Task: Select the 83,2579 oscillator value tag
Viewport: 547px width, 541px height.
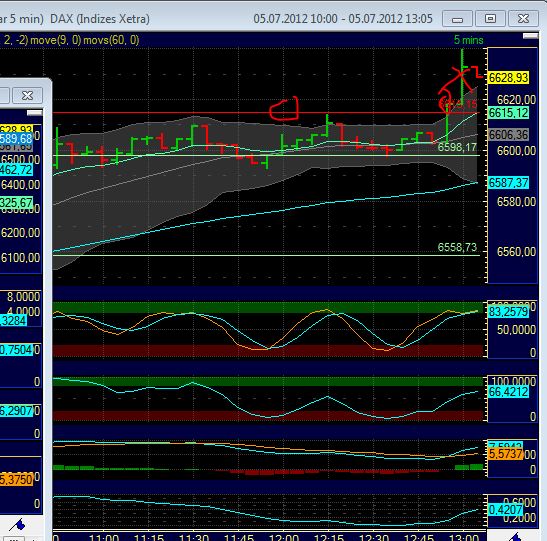Action: coord(508,311)
